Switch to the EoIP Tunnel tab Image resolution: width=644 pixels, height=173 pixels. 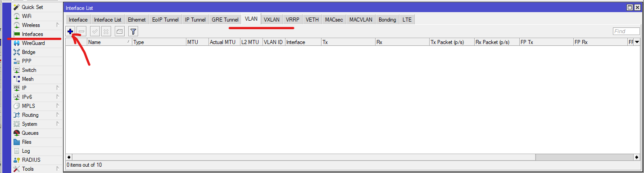point(165,20)
